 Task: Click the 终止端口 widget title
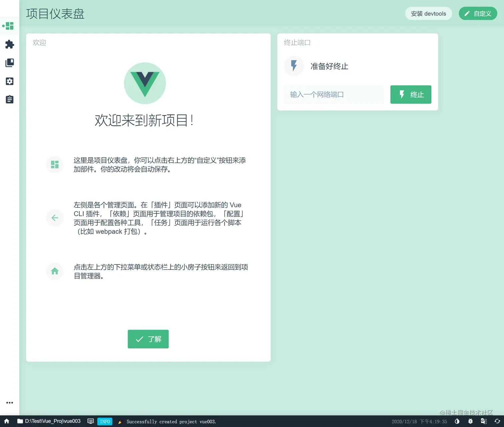tap(297, 43)
